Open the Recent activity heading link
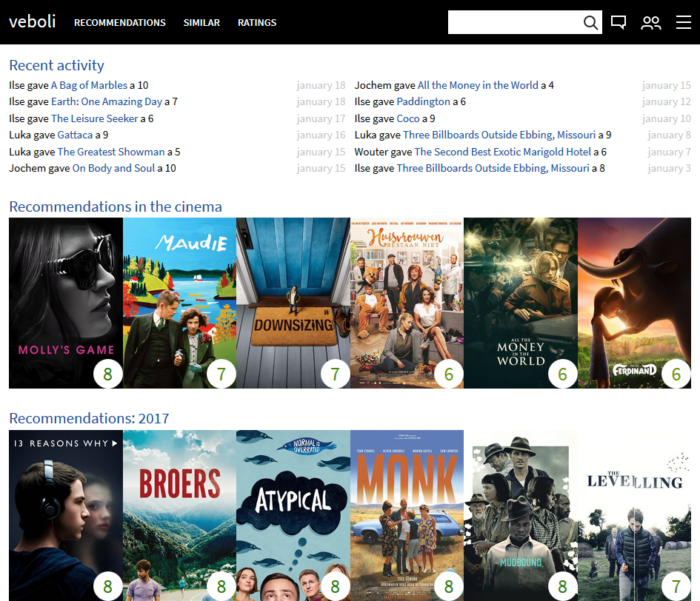This screenshot has width=700, height=601. tap(57, 66)
